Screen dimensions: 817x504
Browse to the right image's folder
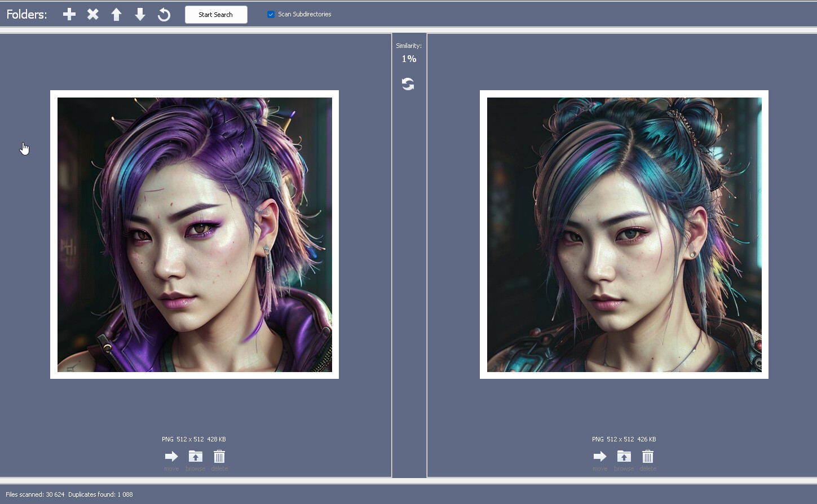click(624, 457)
